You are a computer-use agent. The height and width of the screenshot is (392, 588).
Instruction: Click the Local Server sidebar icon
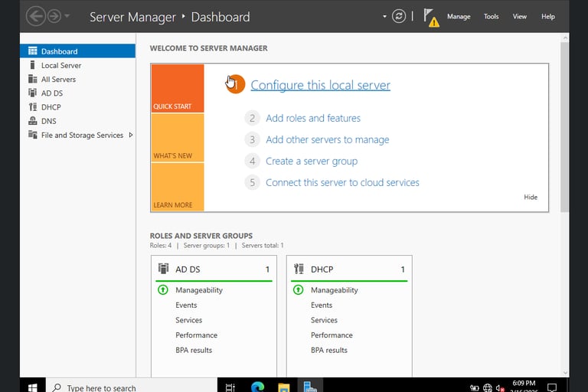click(x=33, y=65)
